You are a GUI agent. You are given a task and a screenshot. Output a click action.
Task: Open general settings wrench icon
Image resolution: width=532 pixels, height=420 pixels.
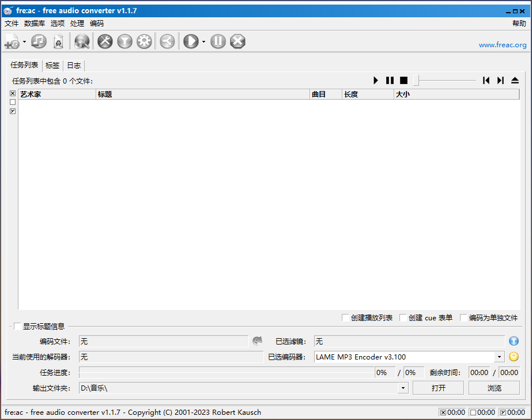coord(105,41)
